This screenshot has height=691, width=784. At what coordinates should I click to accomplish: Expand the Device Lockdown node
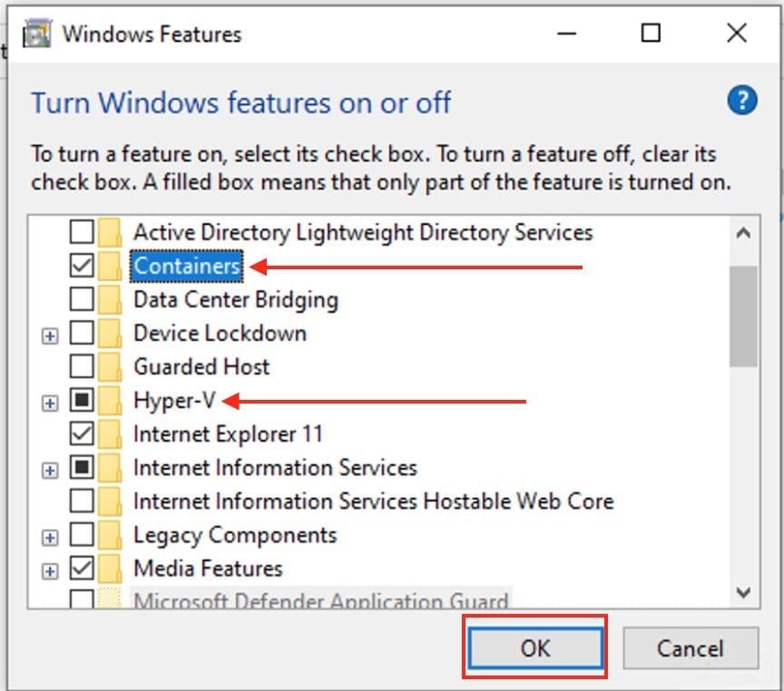[x=50, y=336]
